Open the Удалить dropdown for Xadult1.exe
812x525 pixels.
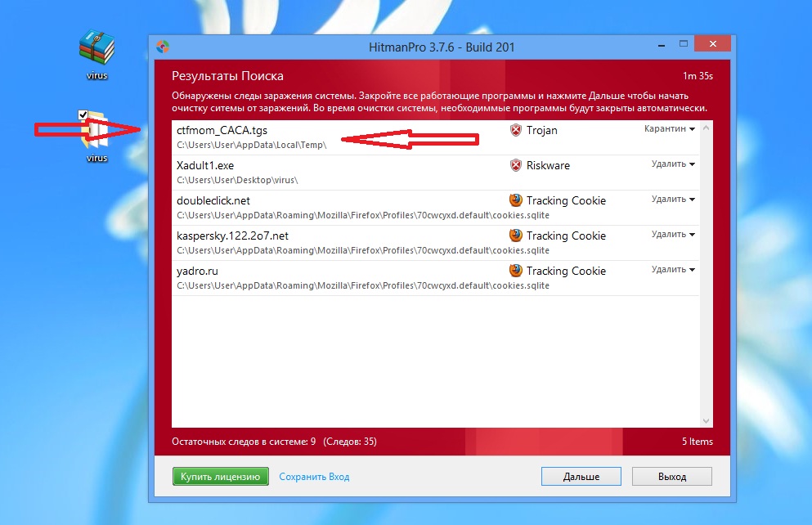[x=673, y=164]
